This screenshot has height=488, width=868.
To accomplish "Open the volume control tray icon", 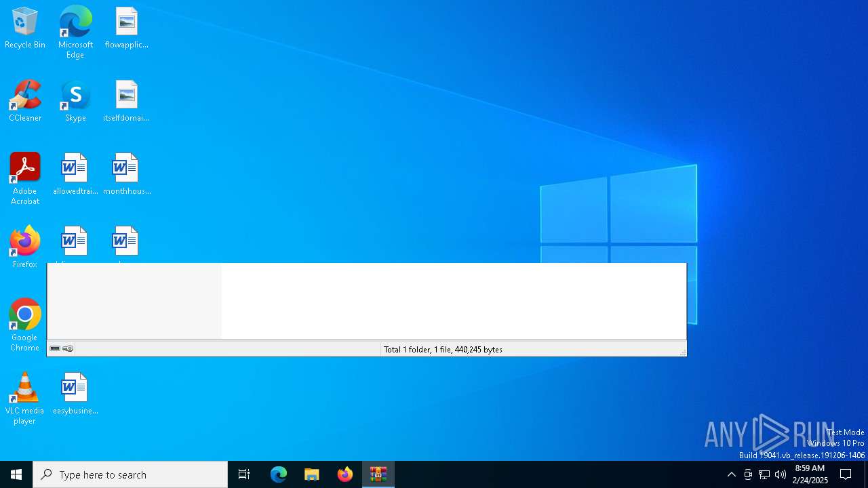I will 781,474.
